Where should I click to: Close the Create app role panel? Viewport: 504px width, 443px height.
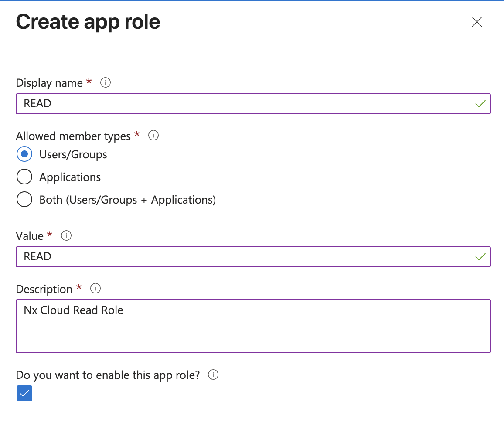477,22
